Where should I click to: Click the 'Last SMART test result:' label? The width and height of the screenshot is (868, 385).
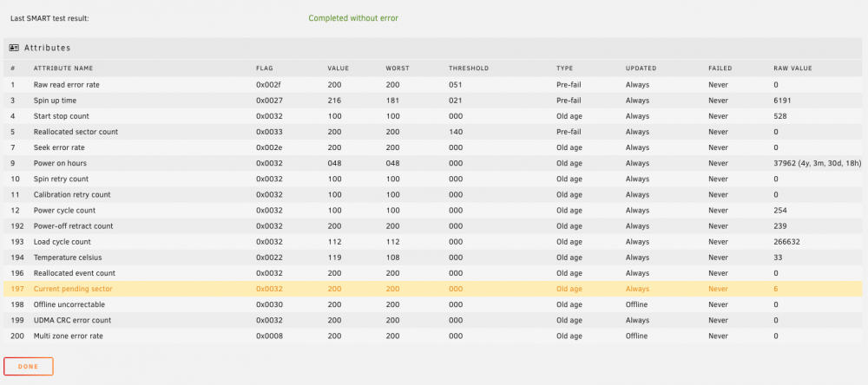49,18
